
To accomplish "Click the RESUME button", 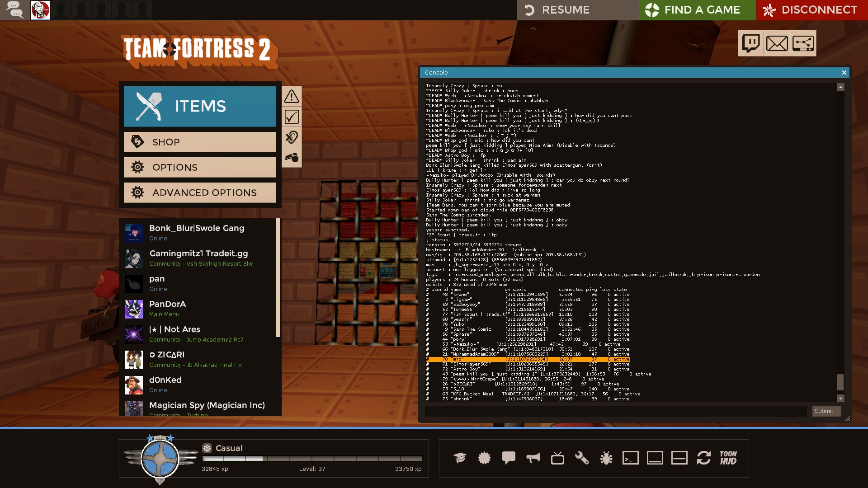I will [x=577, y=10].
